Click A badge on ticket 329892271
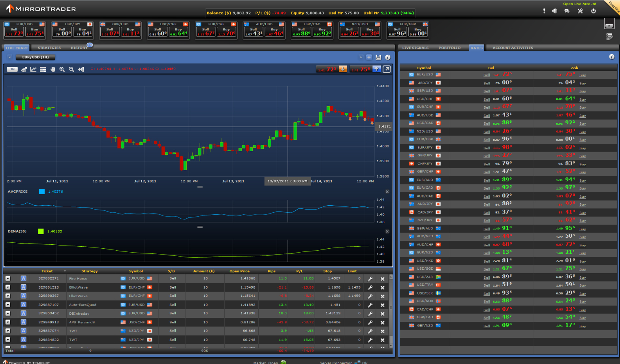Viewport: 620px width, 364px height. click(x=23, y=278)
